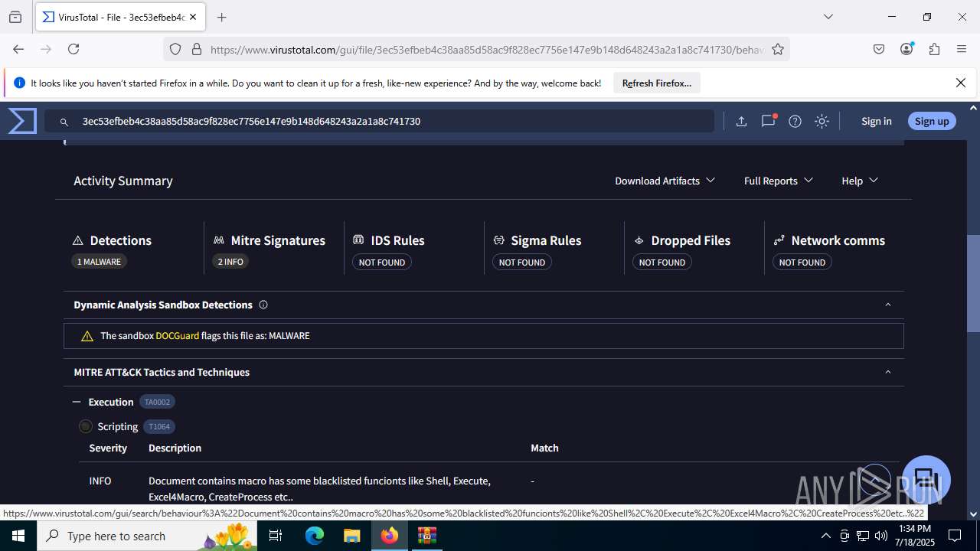
Task: Open the Firefox recent browsing view icon
Action: pyautogui.click(x=15, y=17)
